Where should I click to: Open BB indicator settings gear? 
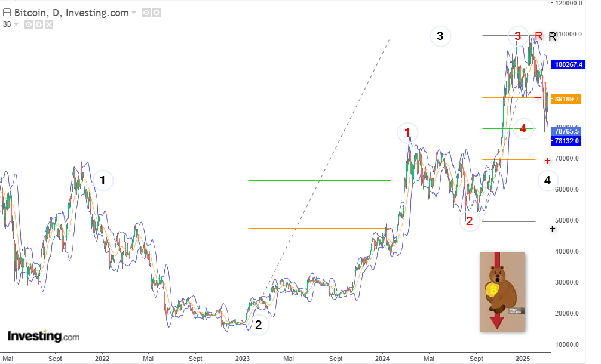tap(39, 25)
